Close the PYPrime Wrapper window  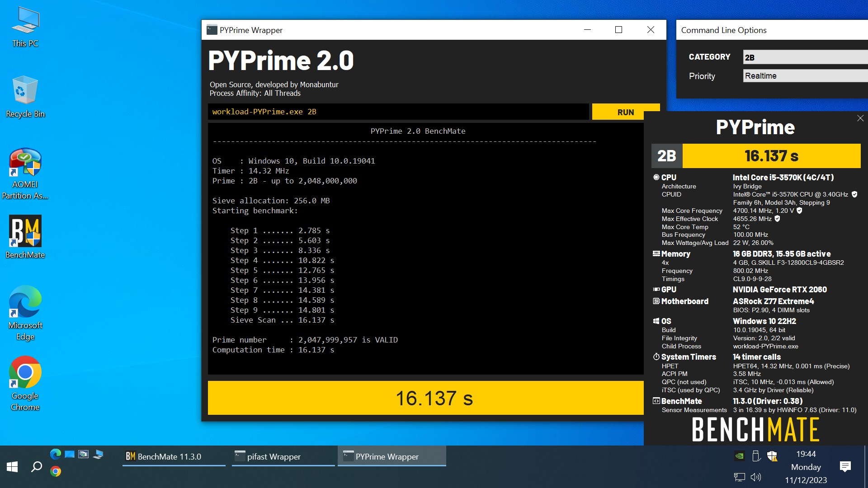[x=651, y=30]
